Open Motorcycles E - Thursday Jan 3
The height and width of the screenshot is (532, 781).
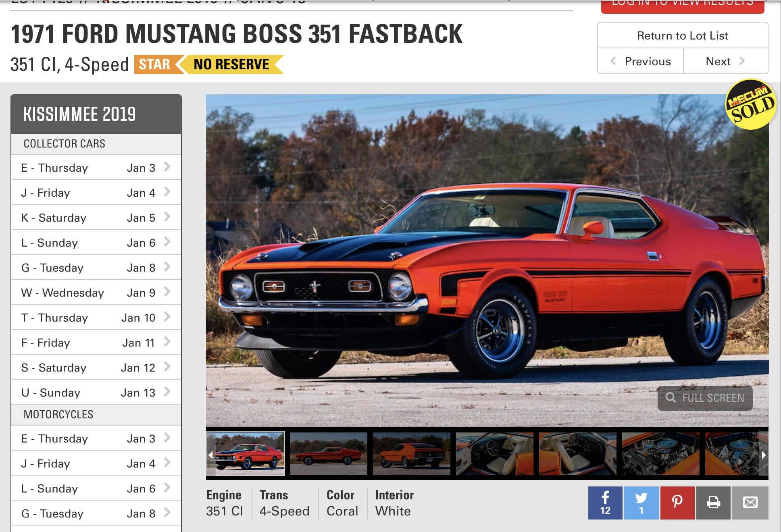click(96, 438)
